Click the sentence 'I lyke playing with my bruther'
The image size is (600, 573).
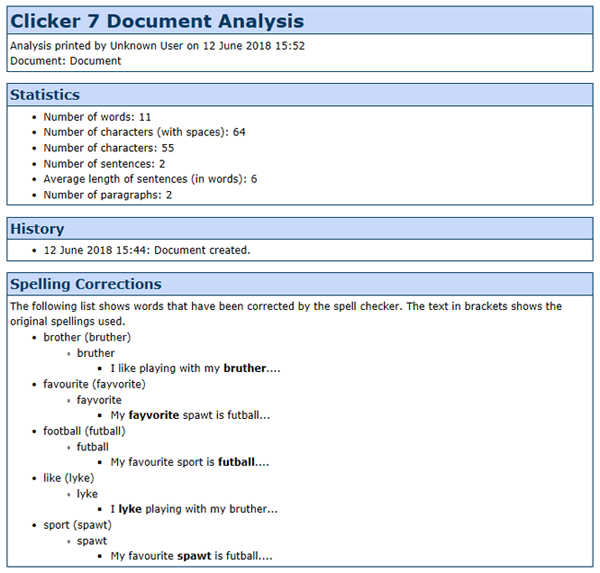(194, 509)
